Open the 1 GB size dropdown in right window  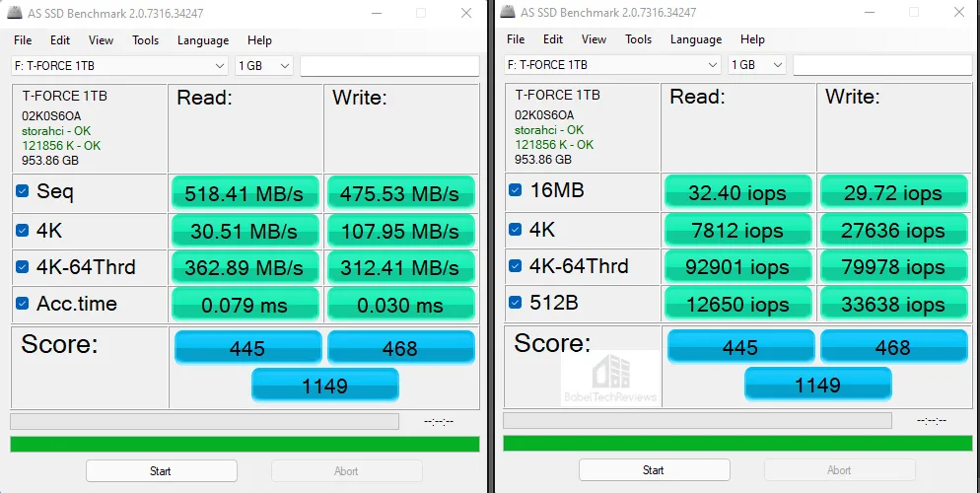(757, 64)
